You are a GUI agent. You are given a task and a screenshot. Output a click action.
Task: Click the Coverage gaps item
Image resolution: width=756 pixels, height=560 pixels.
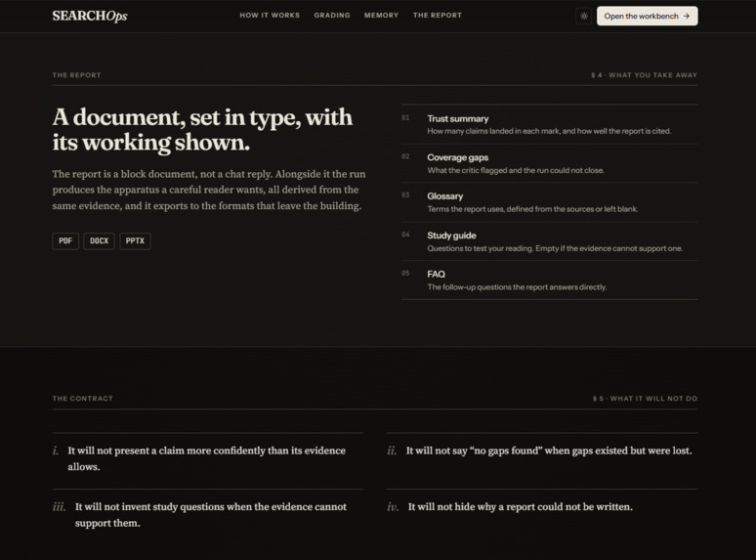550,163
